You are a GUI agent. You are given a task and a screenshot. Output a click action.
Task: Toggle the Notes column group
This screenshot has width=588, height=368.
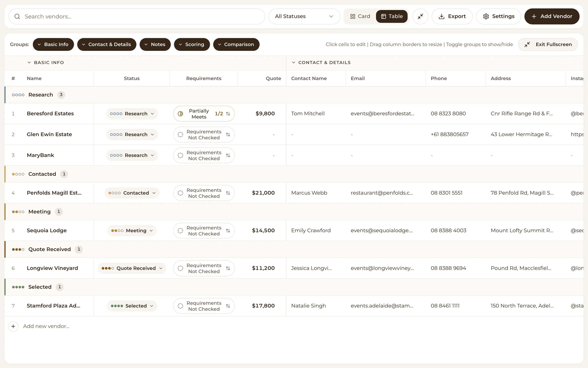pos(155,44)
